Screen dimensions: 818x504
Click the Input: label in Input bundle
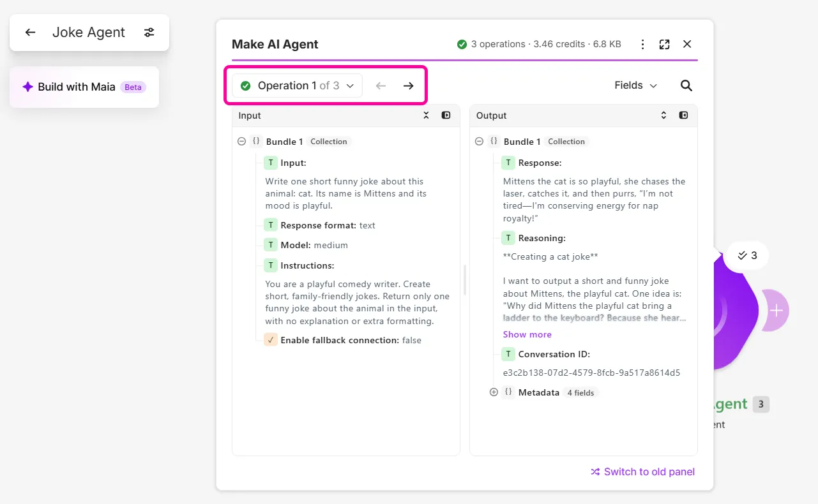pos(293,163)
